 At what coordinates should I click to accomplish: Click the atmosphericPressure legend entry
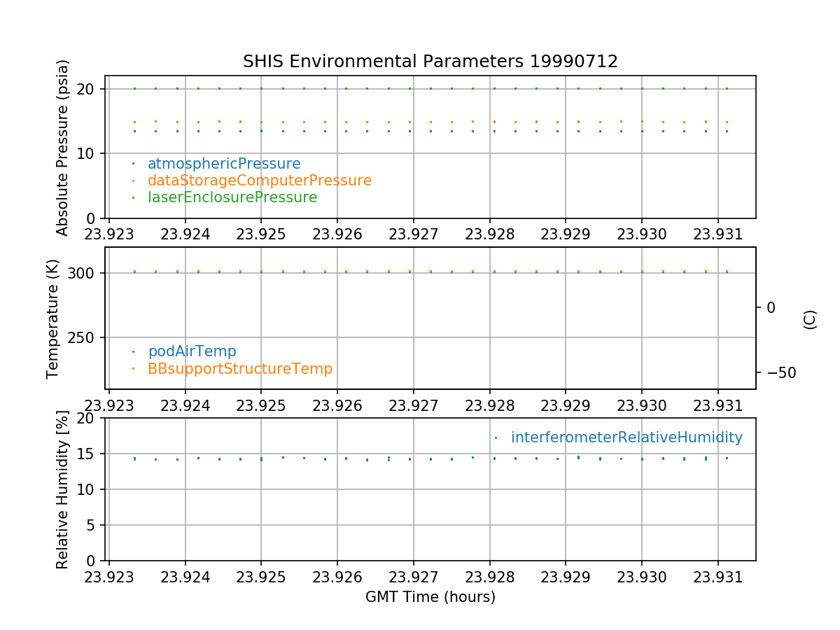(x=224, y=164)
